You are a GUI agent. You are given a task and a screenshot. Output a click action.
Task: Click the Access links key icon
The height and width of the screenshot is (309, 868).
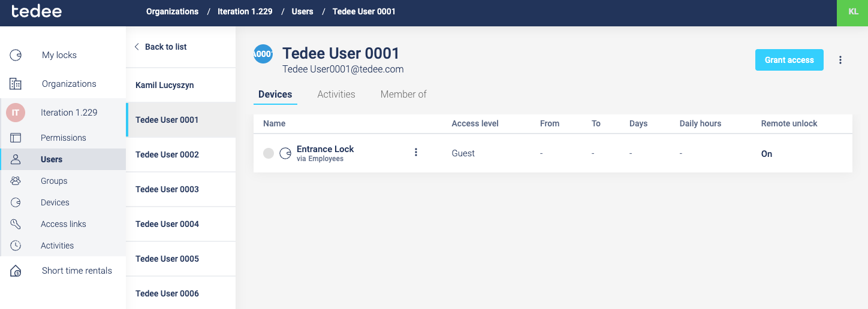point(16,224)
